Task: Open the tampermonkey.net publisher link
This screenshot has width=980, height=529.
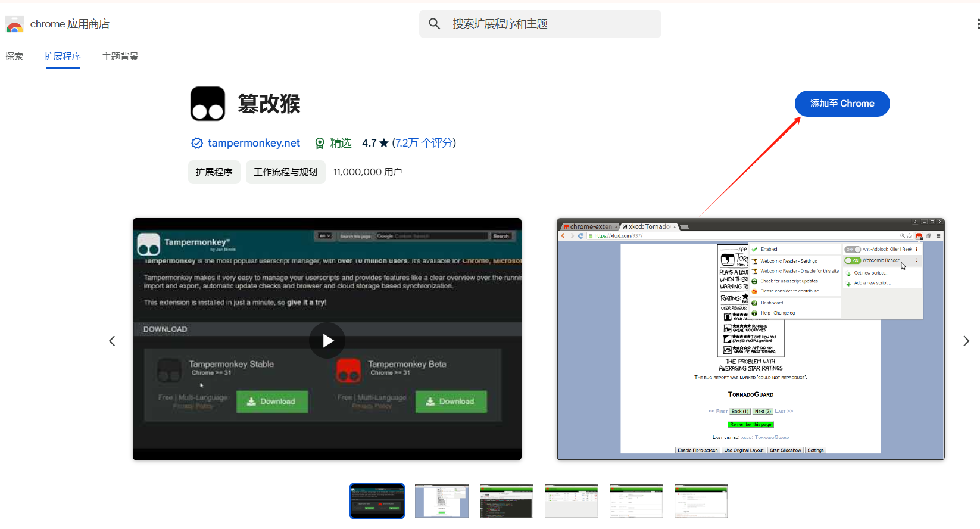Action: click(254, 143)
